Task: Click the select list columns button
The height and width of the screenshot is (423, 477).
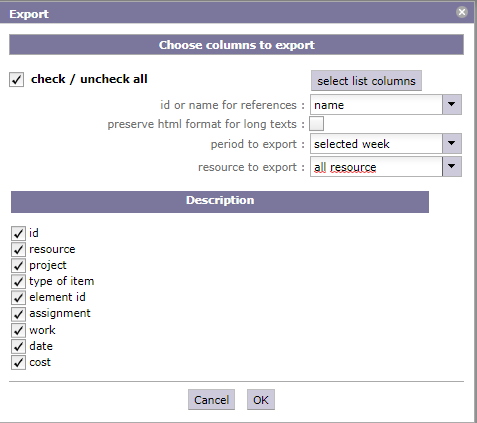Action: point(366,81)
